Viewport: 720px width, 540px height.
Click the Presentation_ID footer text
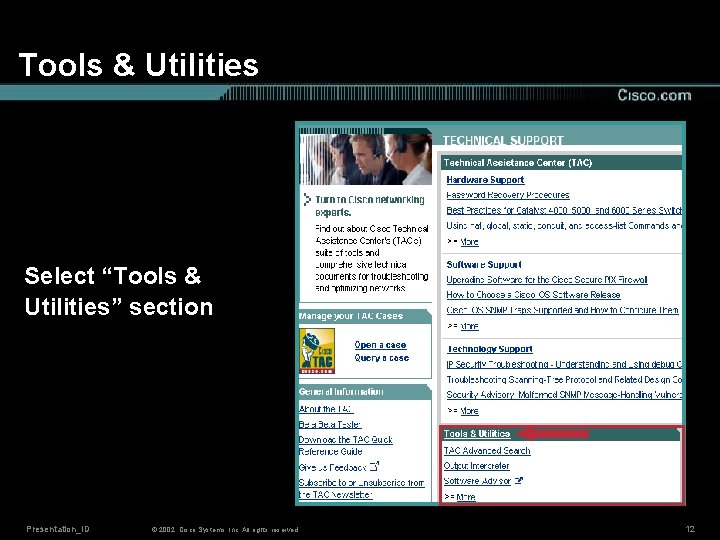pyautogui.click(x=58, y=529)
